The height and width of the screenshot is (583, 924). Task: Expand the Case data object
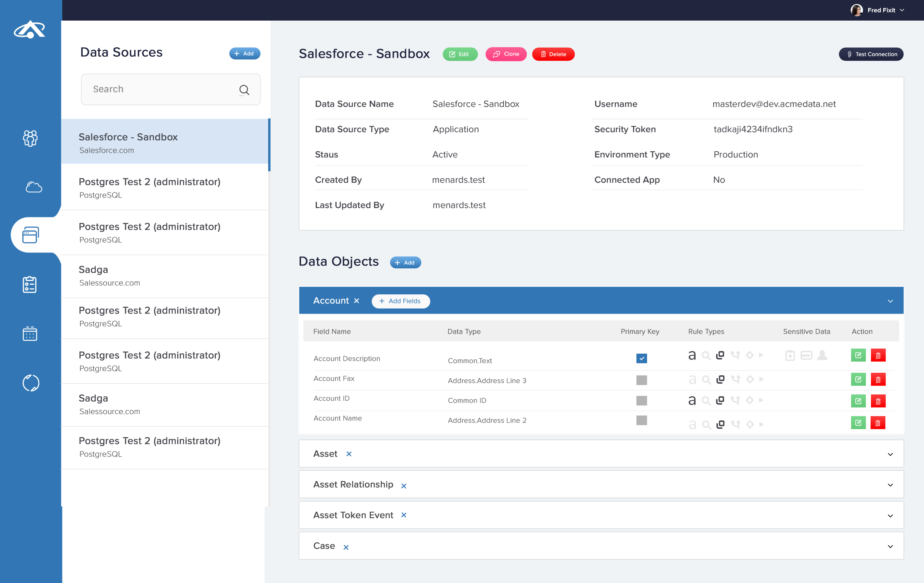click(890, 547)
